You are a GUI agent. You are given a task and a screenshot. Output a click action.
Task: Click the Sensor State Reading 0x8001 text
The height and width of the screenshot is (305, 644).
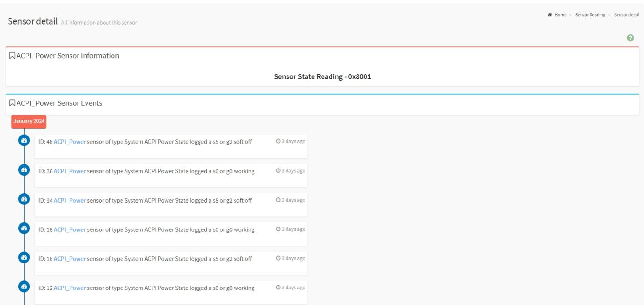tap(322, 77)
